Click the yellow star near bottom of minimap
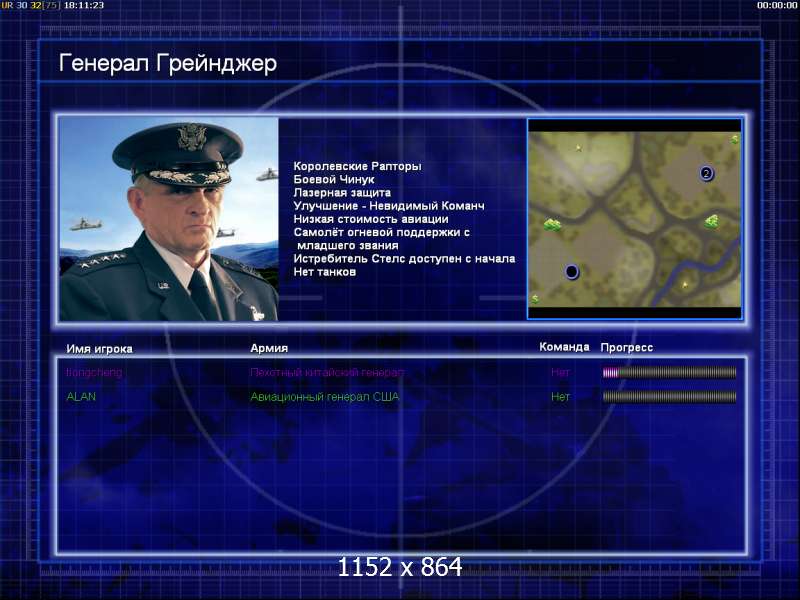This screenshot has height=600, width=800. click(685, 284)
